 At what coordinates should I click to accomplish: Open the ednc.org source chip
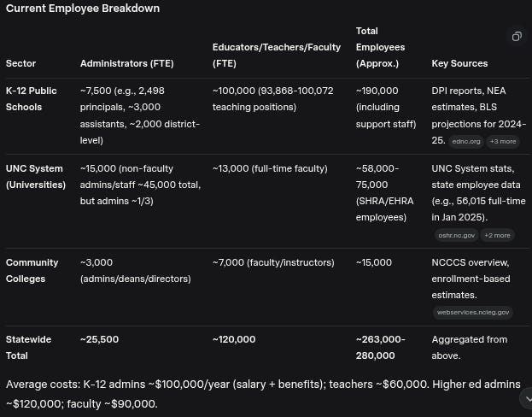[x=466, y=141]
